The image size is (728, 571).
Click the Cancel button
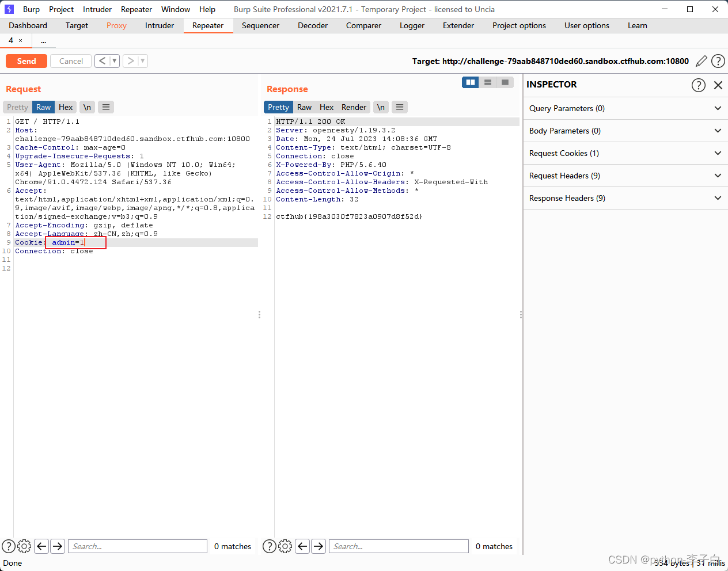click(x=70, y=60)
